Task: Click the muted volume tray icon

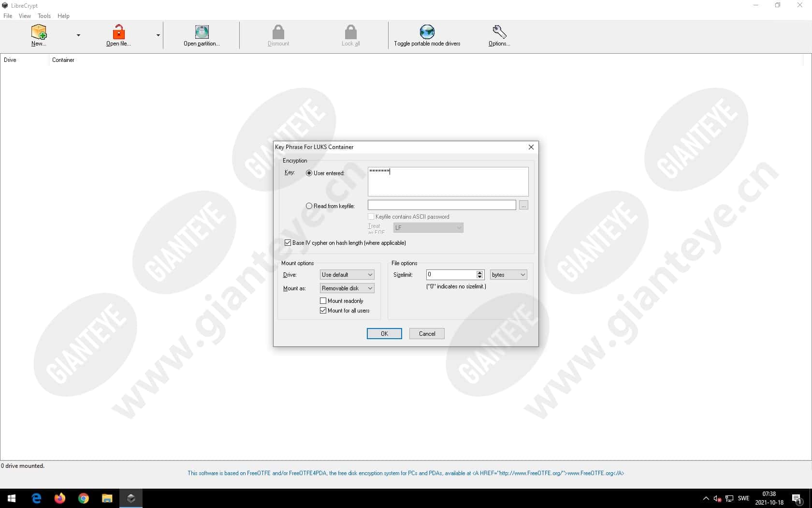Action: pos(718,498)
